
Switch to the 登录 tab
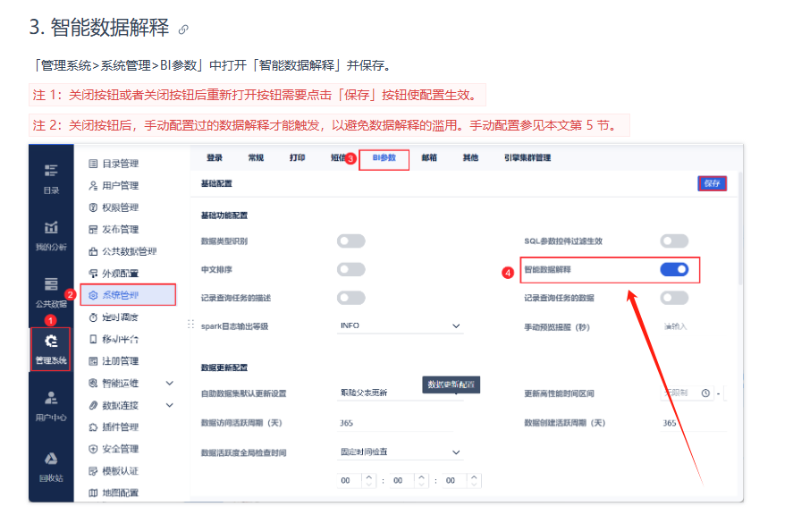pyautogui.click(x=215, y=157)
